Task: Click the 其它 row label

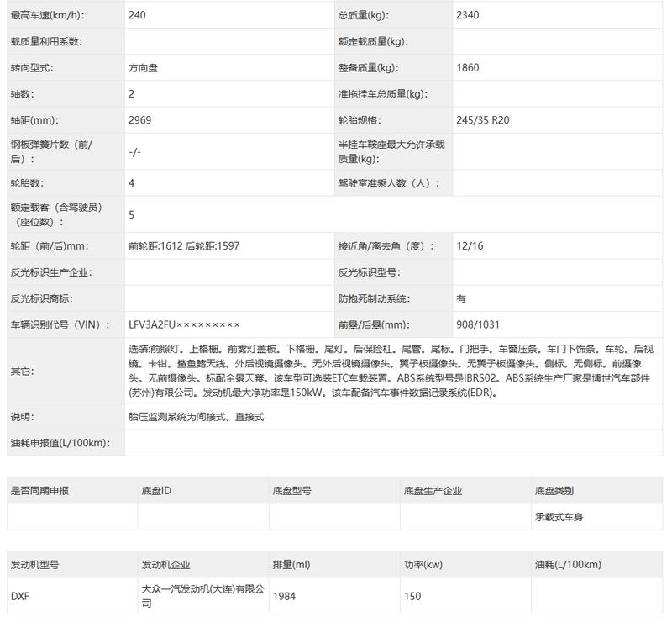Action: pyautogui.click(x=23, y=371)
